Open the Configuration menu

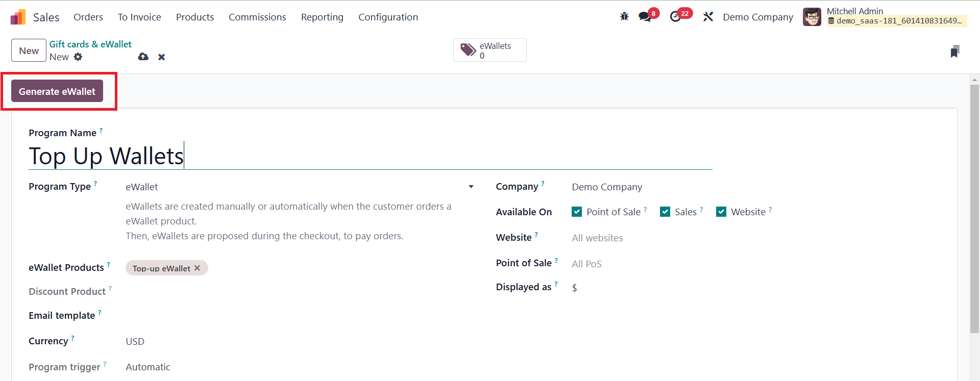point(388,17)
